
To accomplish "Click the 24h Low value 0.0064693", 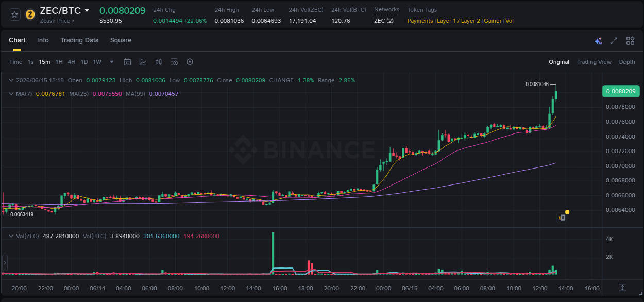I will click(x=266, y=21).
